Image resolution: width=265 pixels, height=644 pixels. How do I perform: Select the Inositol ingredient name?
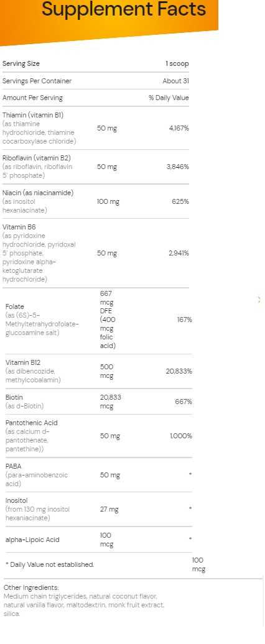[x=16, y=500]
